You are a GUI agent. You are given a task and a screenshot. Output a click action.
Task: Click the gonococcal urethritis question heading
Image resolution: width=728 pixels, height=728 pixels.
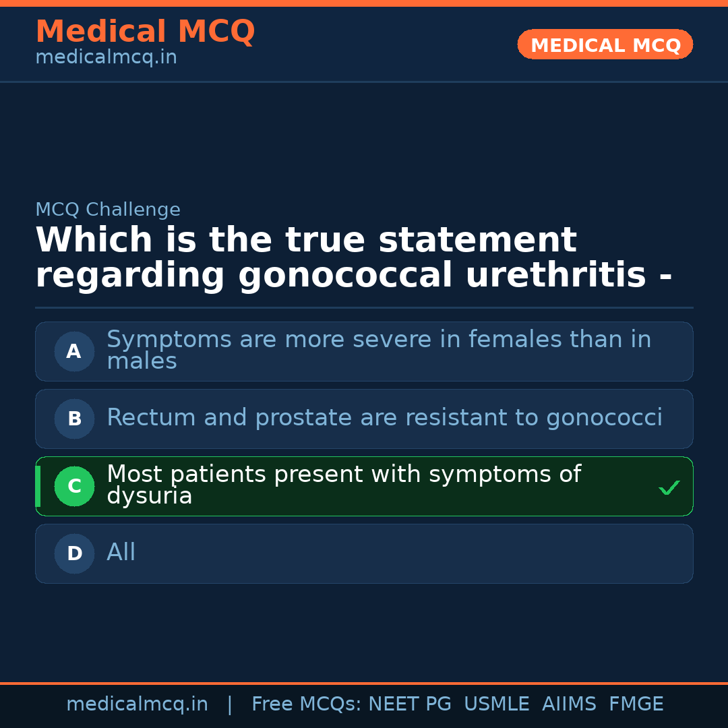coord(353,258)
